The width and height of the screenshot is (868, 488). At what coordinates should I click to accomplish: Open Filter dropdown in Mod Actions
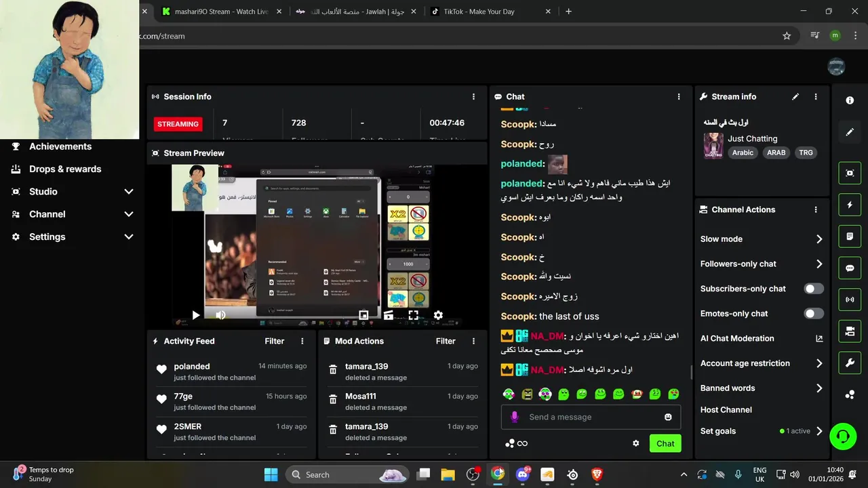(445, 341)
